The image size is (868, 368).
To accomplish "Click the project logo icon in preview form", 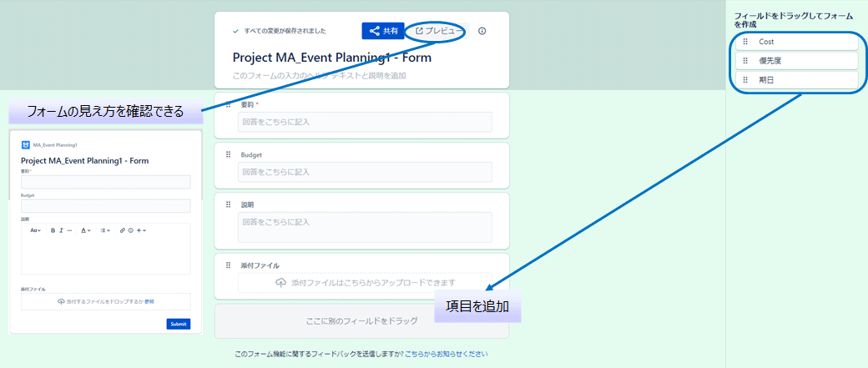I will [x=25, y=144].
